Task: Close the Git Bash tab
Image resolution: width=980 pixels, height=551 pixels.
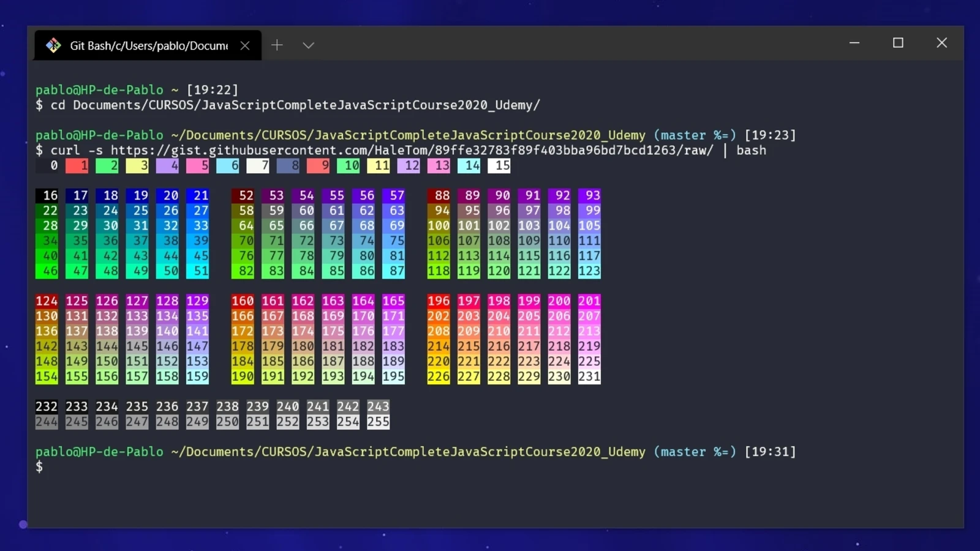Action: tap(245, 45)
